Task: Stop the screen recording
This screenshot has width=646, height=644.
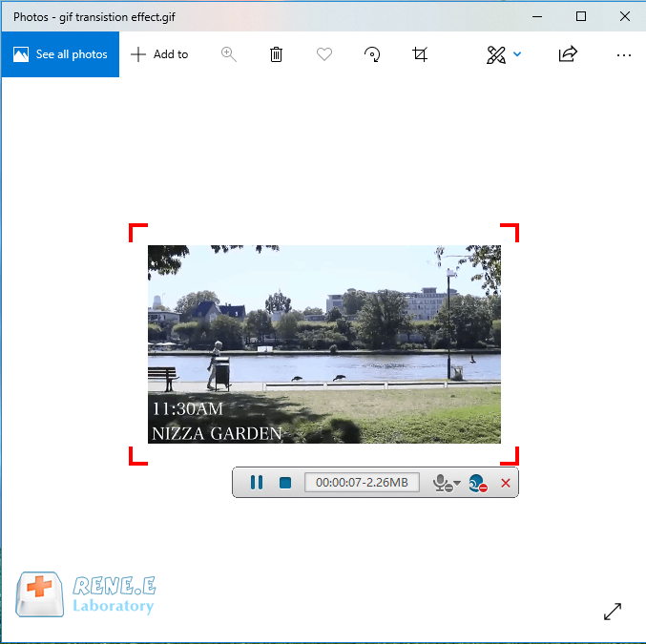Action: 285,483
